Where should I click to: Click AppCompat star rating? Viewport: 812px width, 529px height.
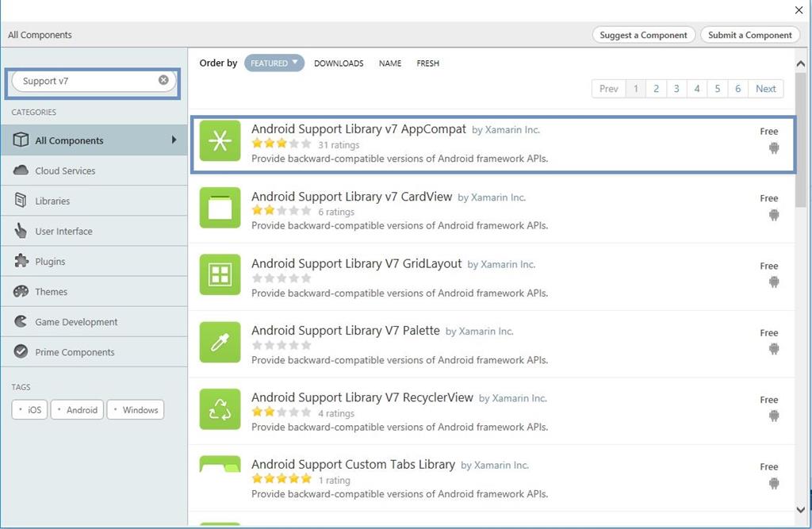click(282, 144)
